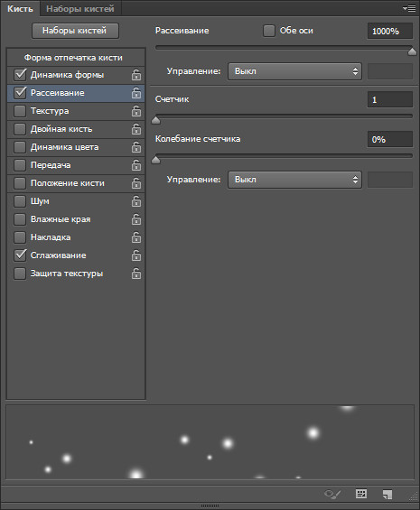Viewport: 420px width, 510px height.
Task: Click the lock icon next to Шум
Action: (136, 201)
